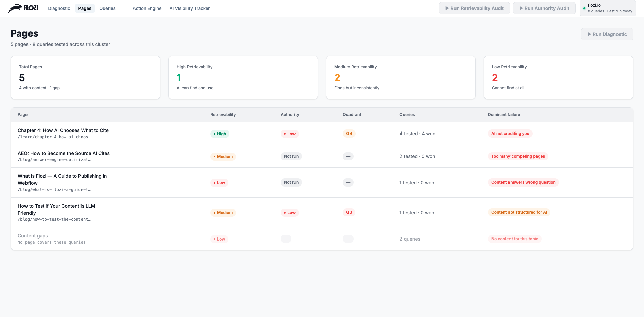This screenshot has height=317, width=644.
Task: Click Low authority badge for LLM-Friendly page
Action: [x=290, y=213]
